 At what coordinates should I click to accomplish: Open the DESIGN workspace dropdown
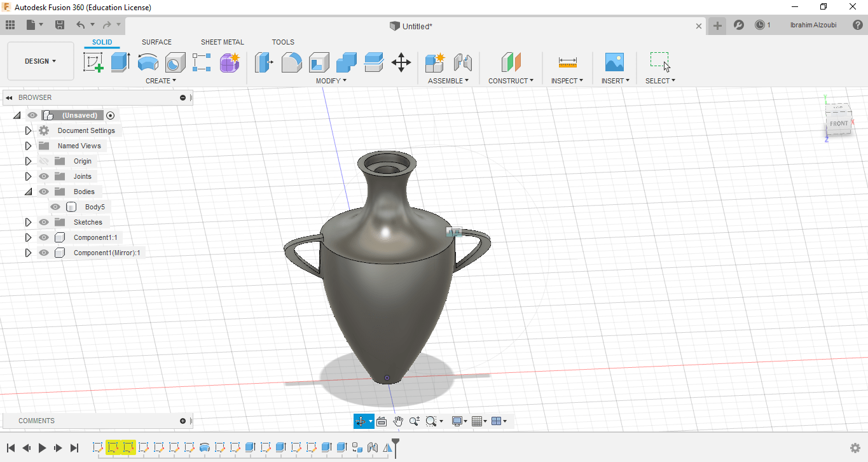pyautogui.click(x=41, y=61)
